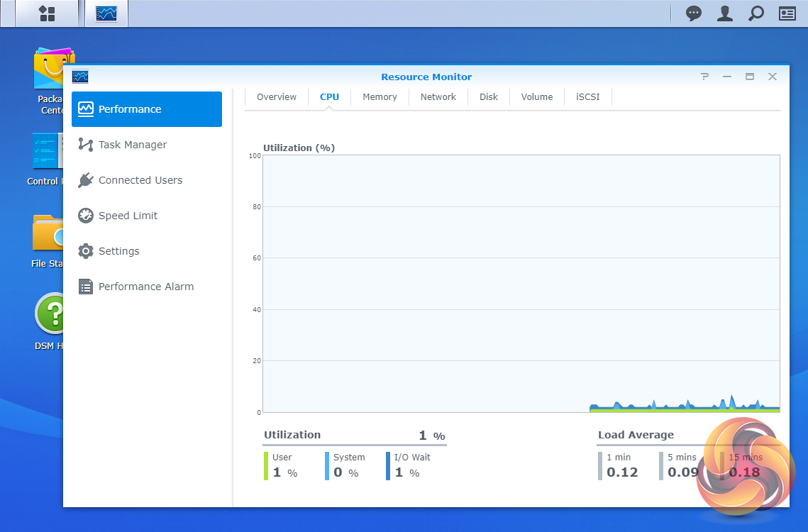Switch to the Overview tab
Viewport: 808px width, 532px height.
(277, 97)
